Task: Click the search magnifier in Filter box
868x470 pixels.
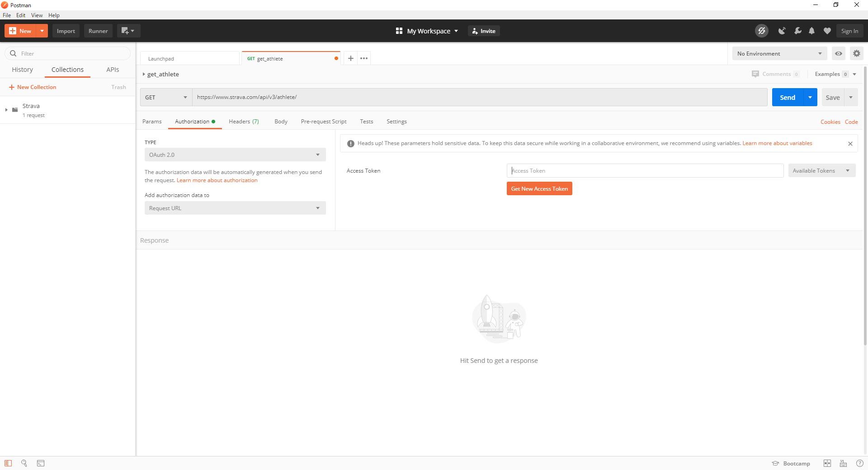Action: point(13,53)
